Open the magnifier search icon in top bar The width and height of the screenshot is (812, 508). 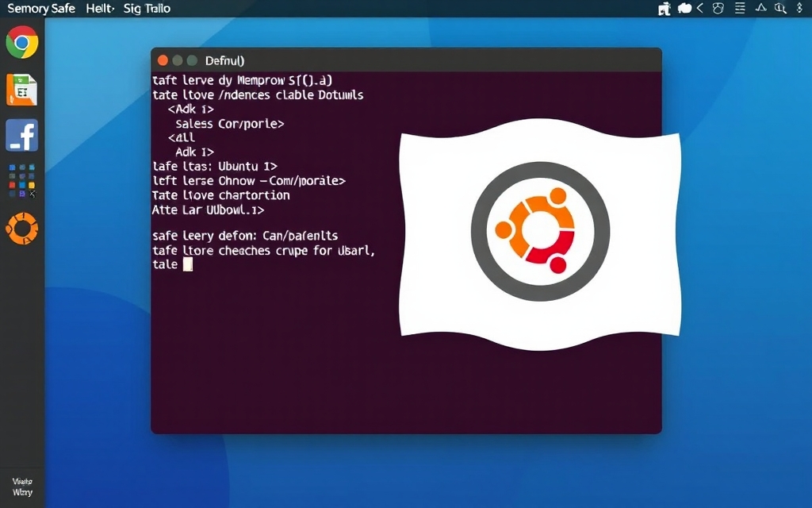click(x=780, y=8)
